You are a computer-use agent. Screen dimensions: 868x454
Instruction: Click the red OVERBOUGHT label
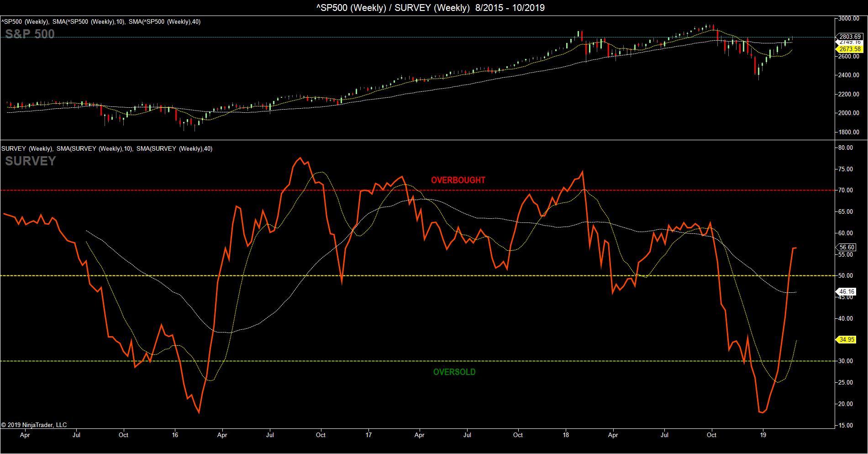tap(458, 180)
